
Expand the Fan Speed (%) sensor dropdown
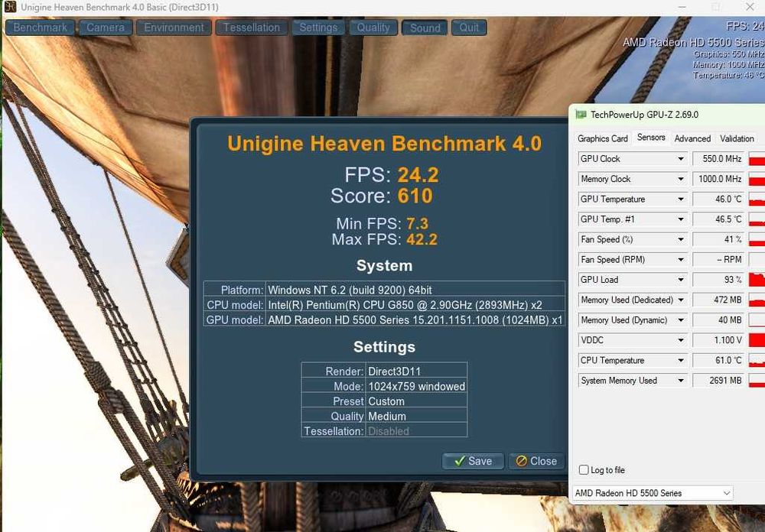(x=681, y=239)
